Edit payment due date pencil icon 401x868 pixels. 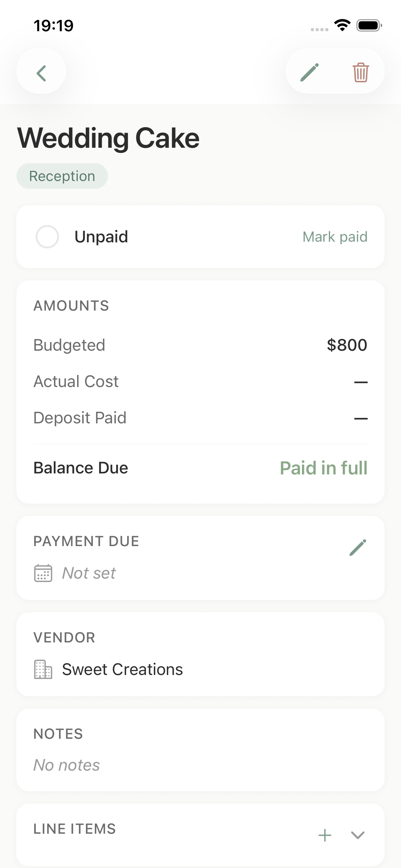(358, 547)
